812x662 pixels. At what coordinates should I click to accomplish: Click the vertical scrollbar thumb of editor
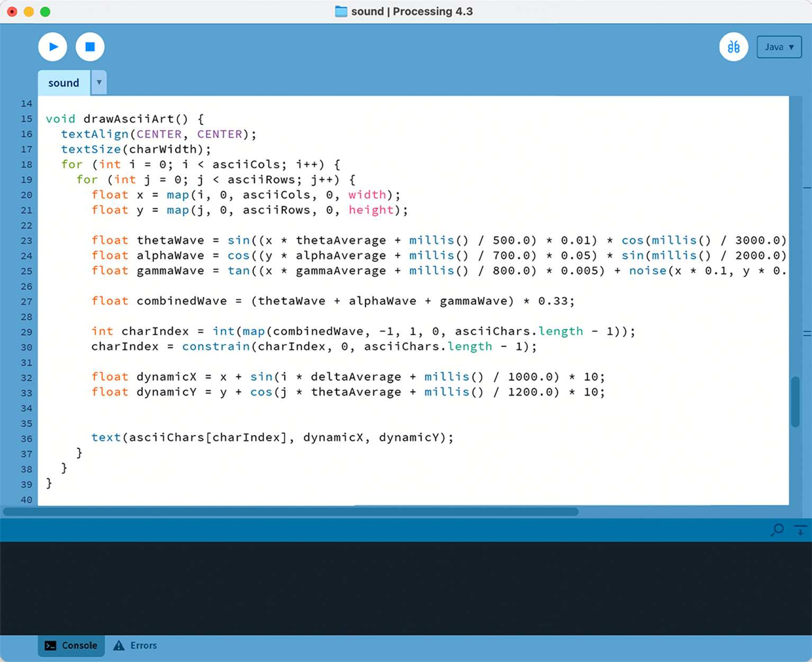pos(795,401)
